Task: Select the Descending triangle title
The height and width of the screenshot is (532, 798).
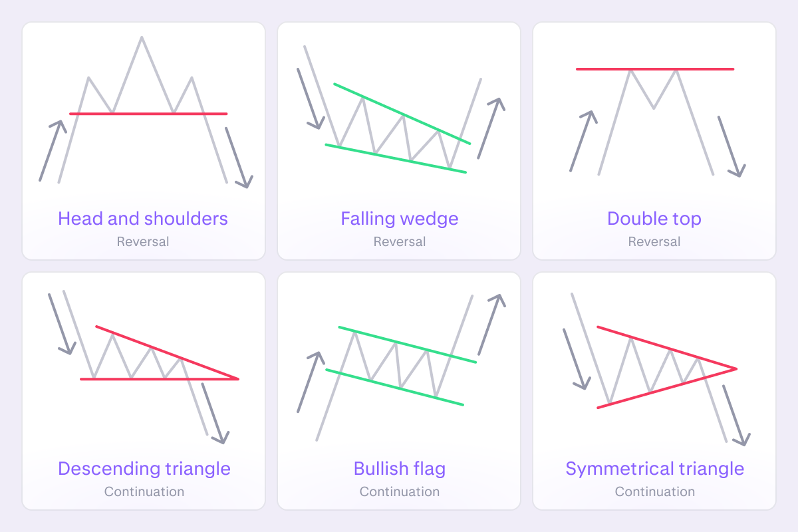Action: (144, 468)
